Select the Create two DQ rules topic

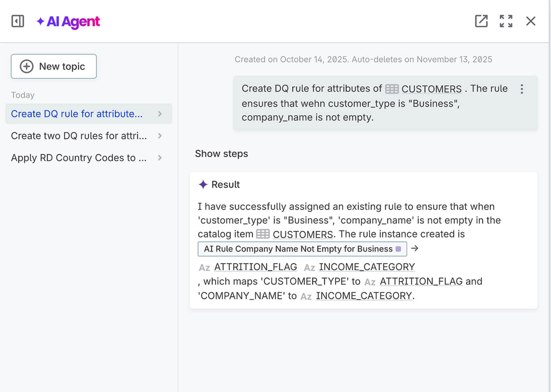tap(79, 136)
